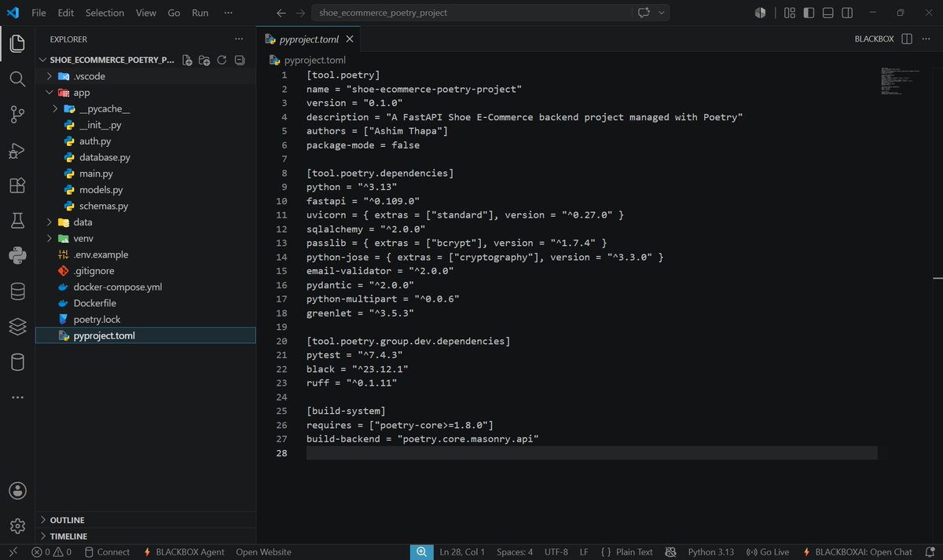Open Source Control view
The width and height of the screenshot is (943, 560).
17,115
